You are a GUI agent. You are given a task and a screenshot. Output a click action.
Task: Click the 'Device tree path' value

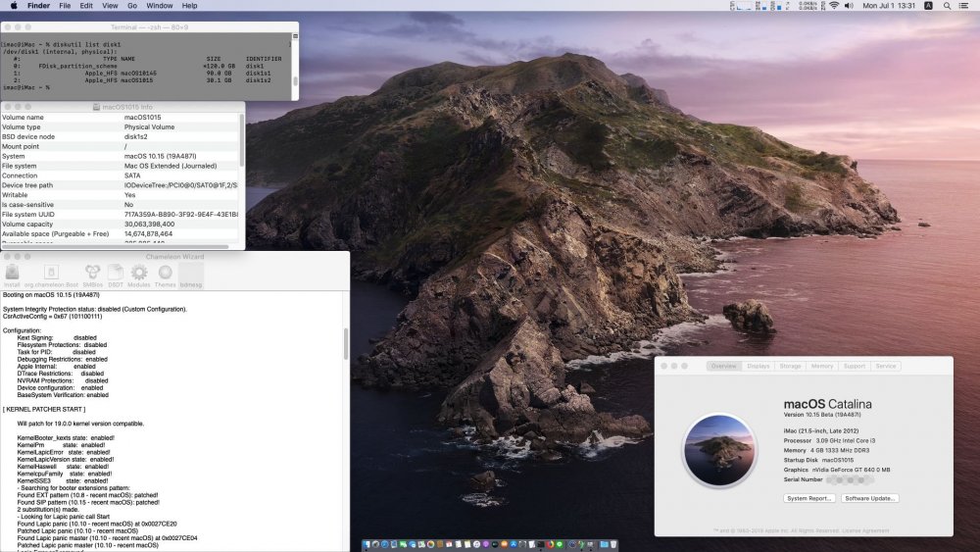(x=180, y=185)
